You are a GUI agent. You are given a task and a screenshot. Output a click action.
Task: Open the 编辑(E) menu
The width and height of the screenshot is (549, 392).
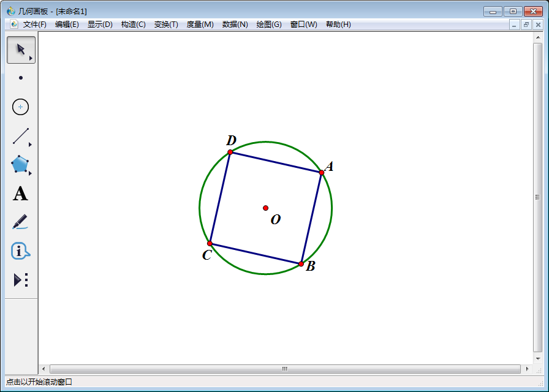67,24
